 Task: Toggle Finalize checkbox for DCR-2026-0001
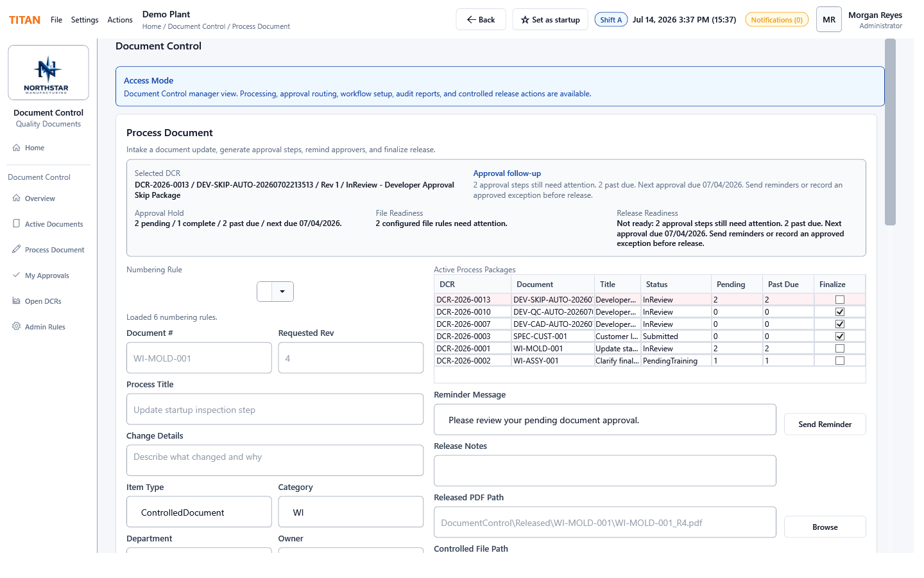pos(840,349)
